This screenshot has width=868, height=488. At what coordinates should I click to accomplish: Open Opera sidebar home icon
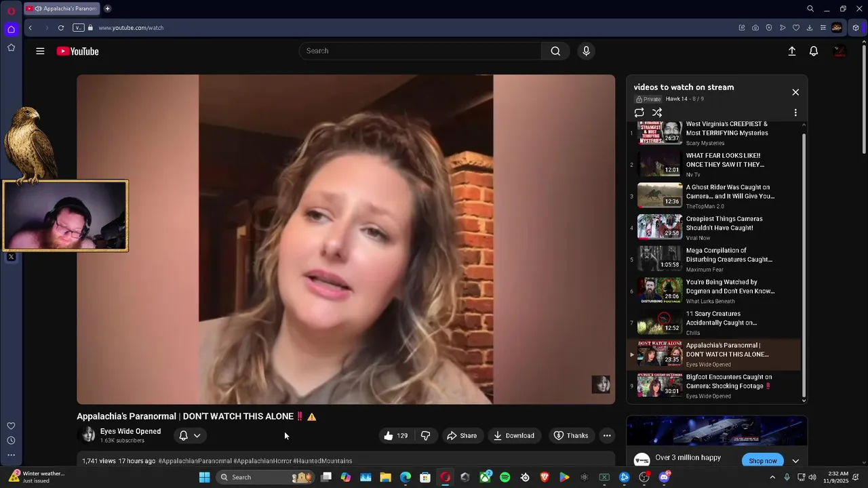coord(11,29)
